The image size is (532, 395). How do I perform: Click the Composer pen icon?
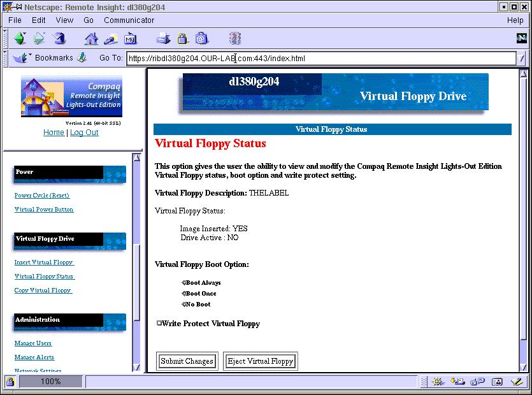[x=517, y=381]
